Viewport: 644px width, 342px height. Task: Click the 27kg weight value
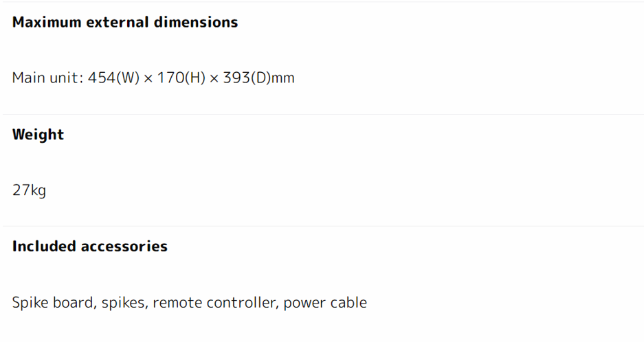click(x=29, y=190)
